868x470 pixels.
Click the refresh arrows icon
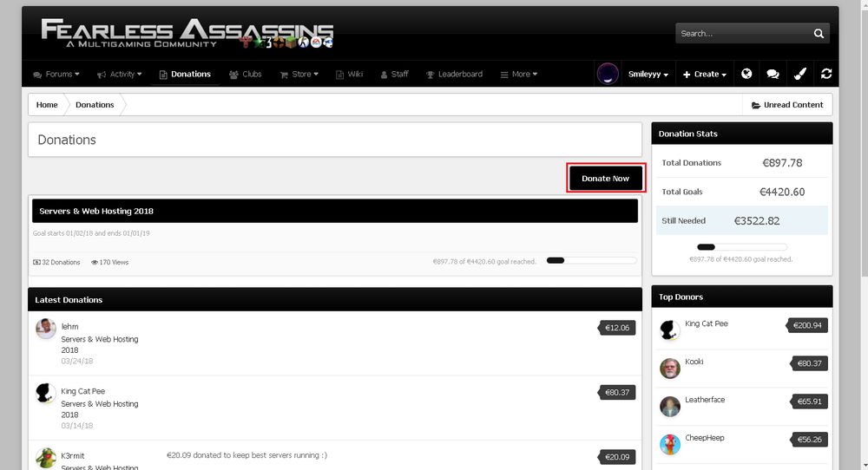(x=826, y=74)
